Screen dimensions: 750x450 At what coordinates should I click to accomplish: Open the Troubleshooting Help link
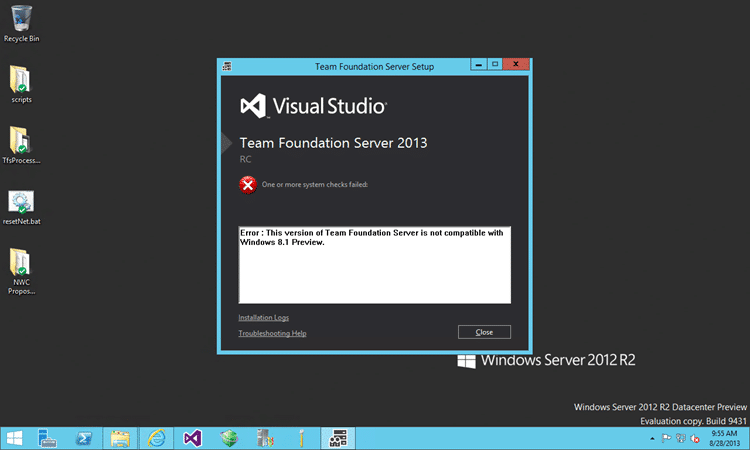tap(272, 333)
